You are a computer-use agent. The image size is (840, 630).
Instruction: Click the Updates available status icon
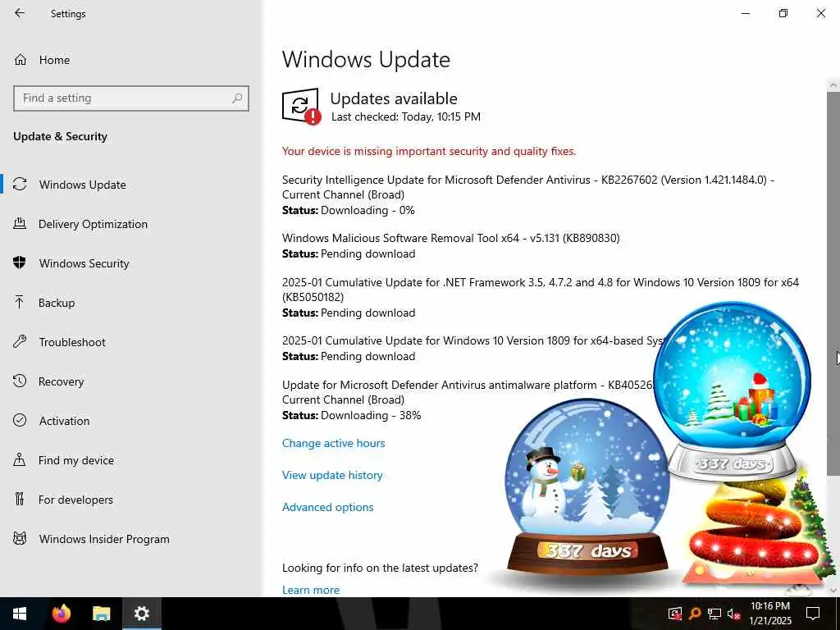[x=301, y=106]
